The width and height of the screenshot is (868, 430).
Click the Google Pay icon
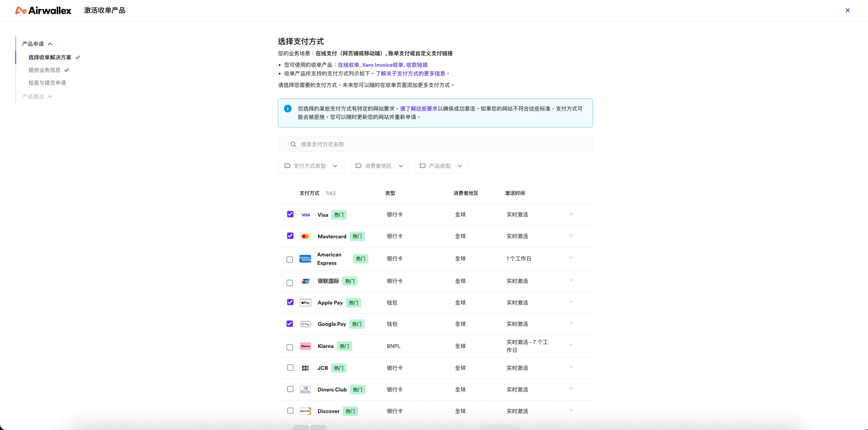pyautogui.click(x=305, y=323)
